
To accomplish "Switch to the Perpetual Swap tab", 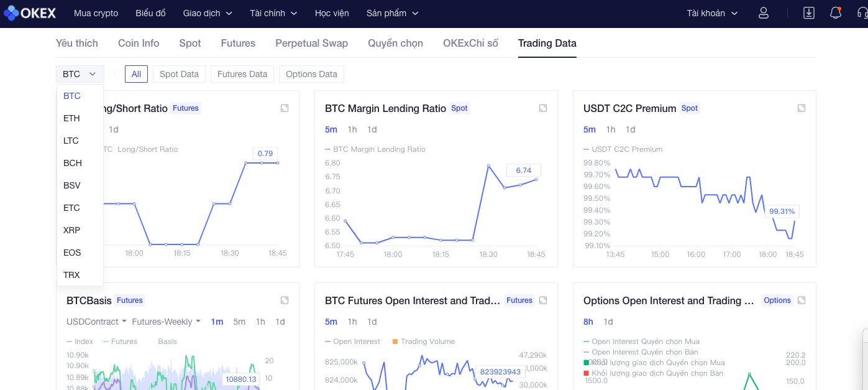I will tap(311, 43).
